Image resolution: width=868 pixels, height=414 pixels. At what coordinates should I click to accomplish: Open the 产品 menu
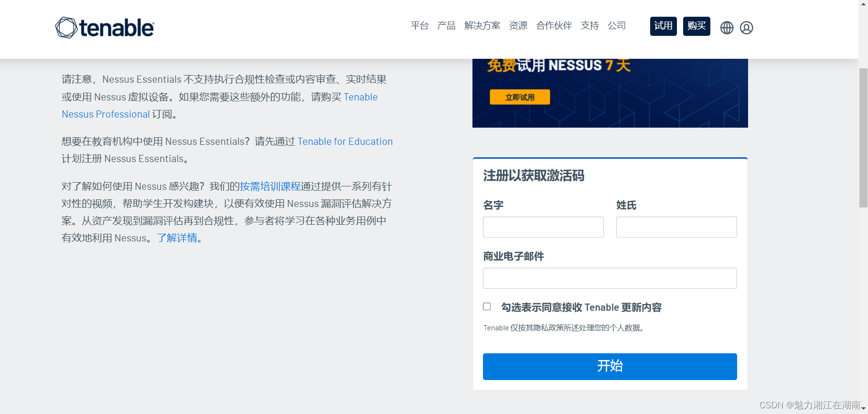click(446, 26)
